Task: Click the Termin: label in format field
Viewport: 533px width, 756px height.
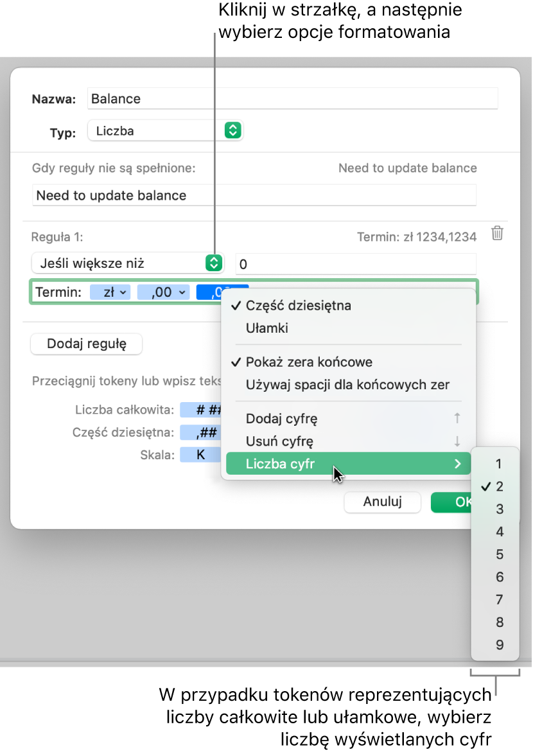Action: (58, 292)
